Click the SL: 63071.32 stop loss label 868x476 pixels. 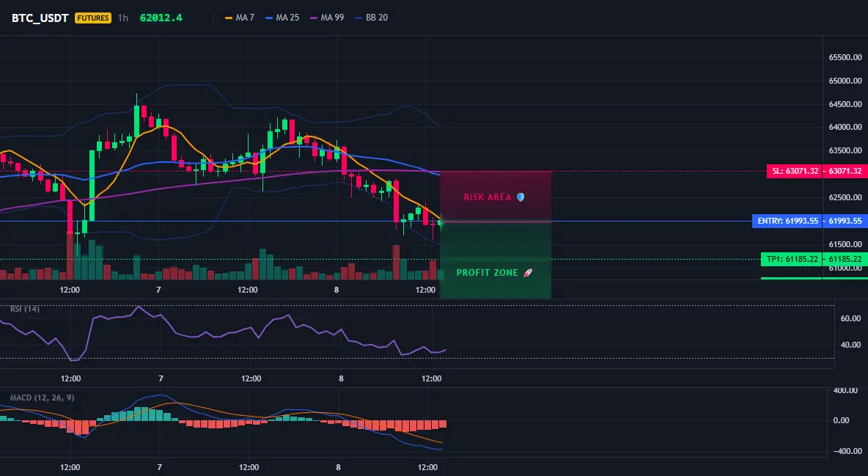[795, 171]
